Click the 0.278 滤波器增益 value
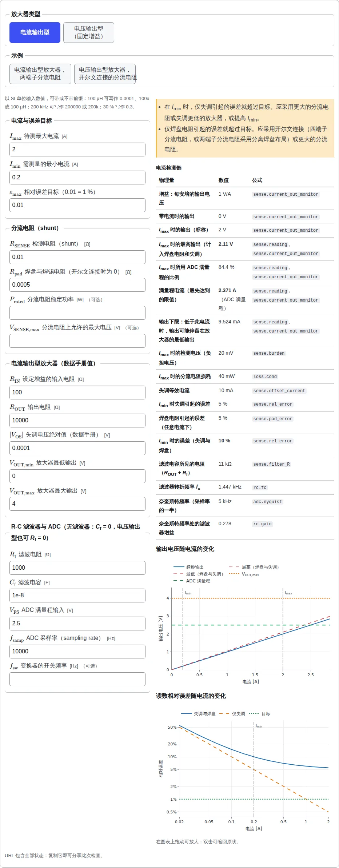 click(225, 524)
